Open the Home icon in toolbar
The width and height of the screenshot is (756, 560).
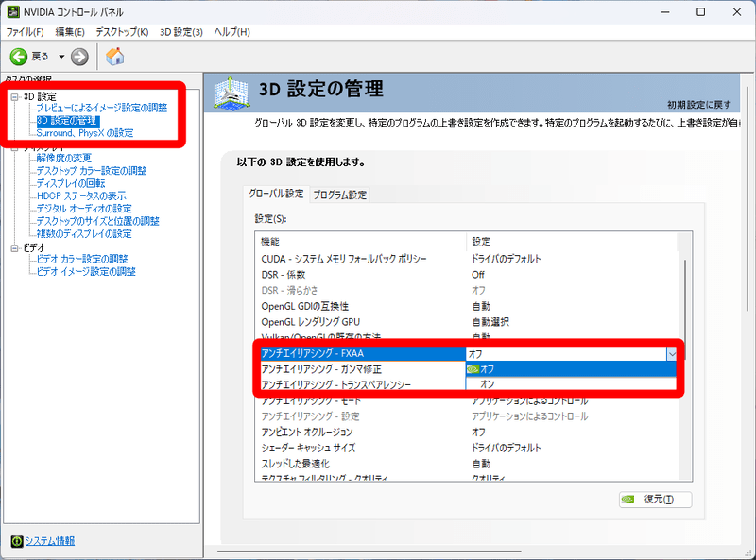(114, 57)
